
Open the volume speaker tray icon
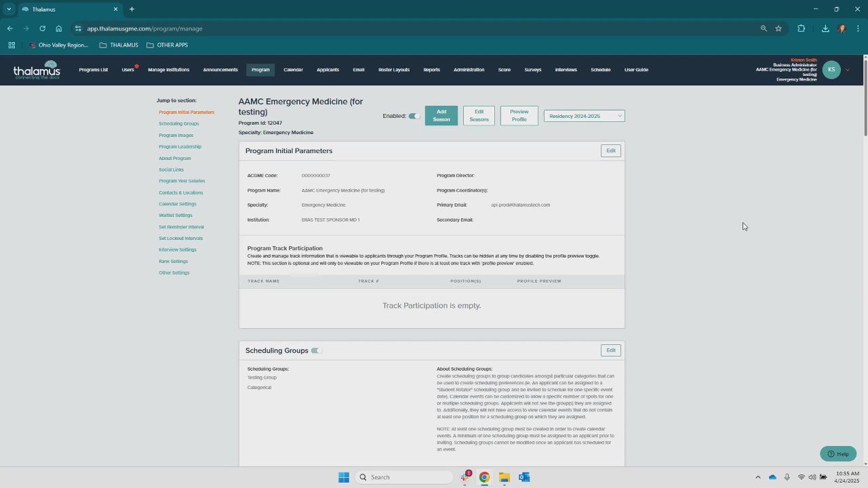click(x=812, y=477)
